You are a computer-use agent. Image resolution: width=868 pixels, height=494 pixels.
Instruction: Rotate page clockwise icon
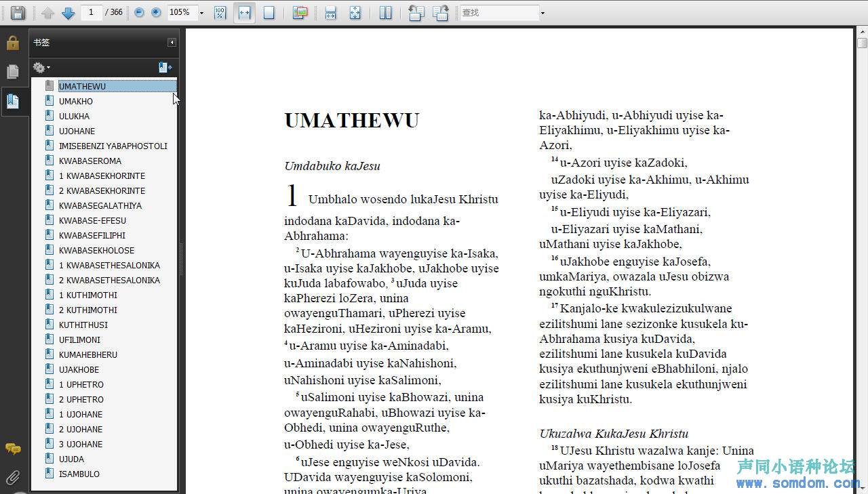[x=440, y=13]
